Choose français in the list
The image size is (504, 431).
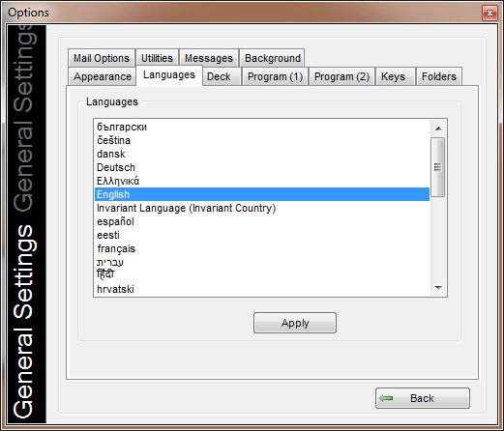pyautogui.click(x=262, y=248)
